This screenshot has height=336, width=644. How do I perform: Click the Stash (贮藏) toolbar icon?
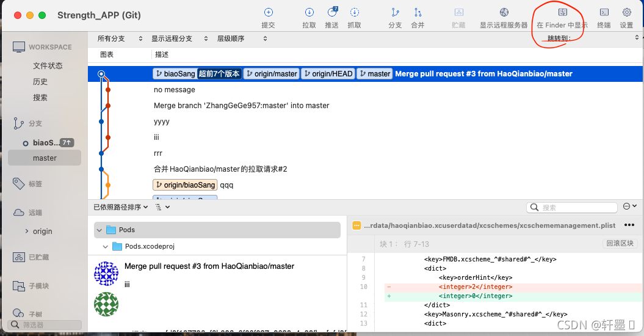point(459,13)
